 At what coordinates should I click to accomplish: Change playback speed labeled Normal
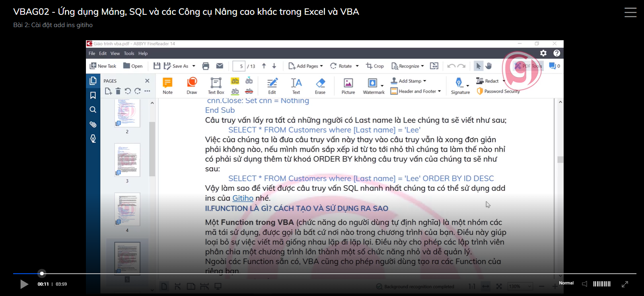tap(566, 283)
